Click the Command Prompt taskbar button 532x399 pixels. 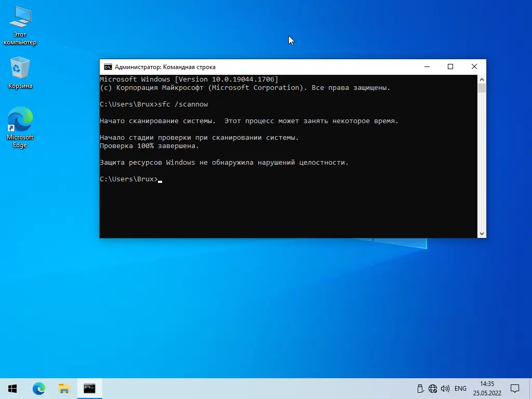point(89,389)
